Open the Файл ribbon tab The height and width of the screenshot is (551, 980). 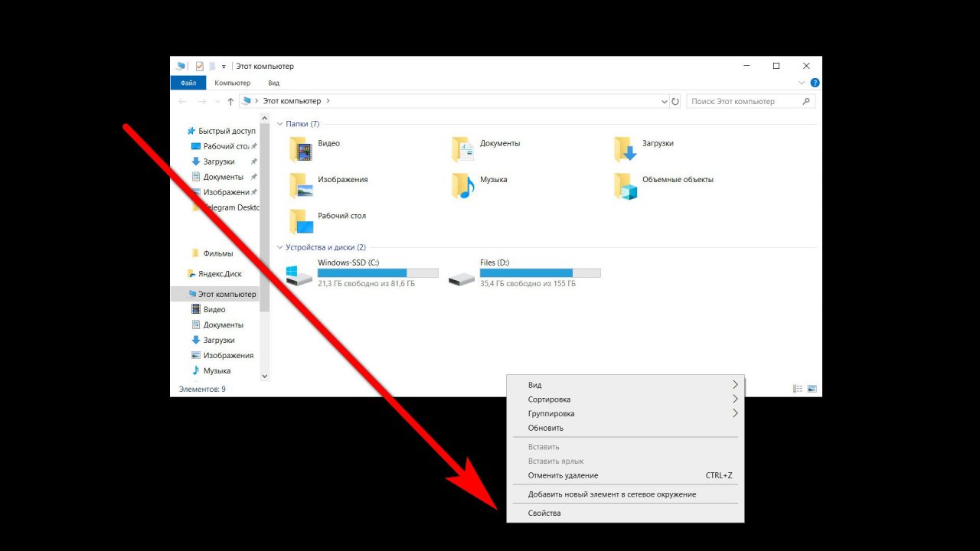tap(188, 83)
